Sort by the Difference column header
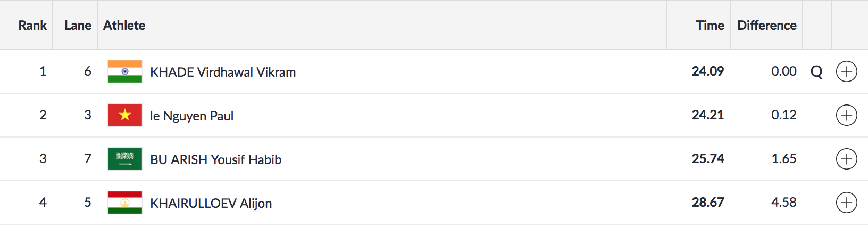This screenshot has width=868, height=226. 766,26
